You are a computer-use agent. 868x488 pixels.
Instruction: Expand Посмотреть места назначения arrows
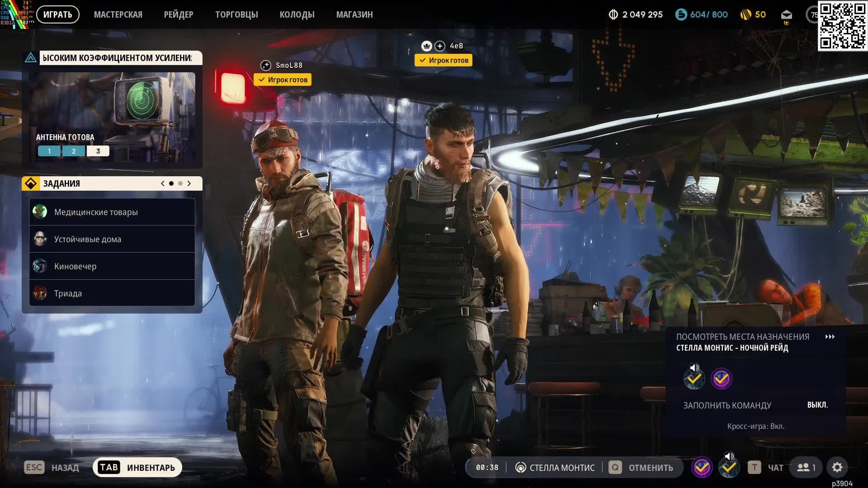point(830,337)
